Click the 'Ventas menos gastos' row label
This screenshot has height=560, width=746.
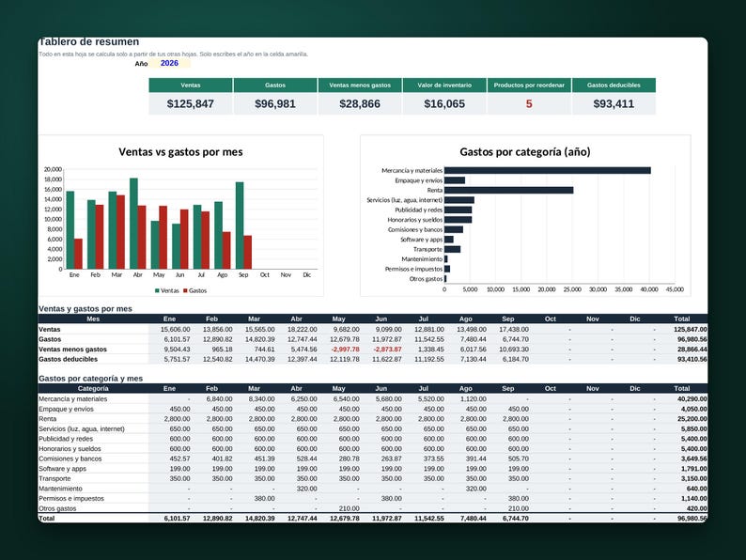point(72,350)
